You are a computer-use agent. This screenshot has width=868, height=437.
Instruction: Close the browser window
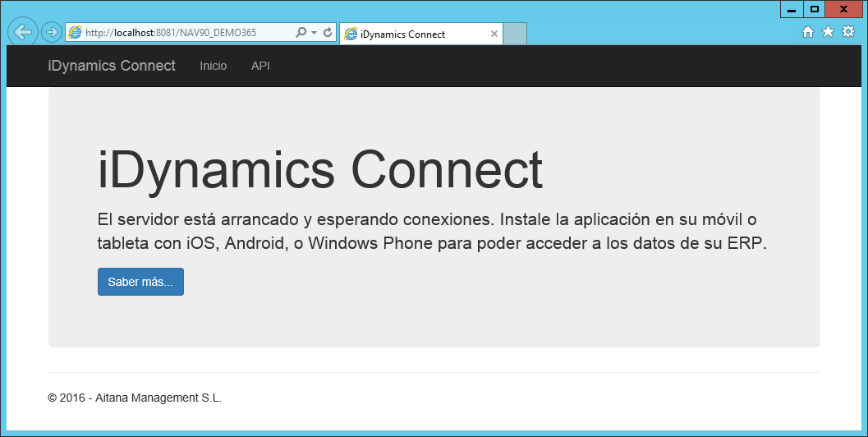843,9
